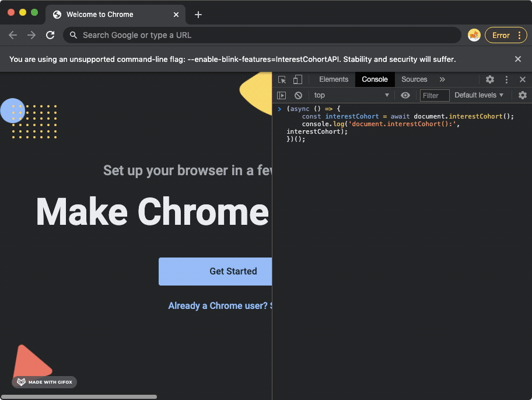Close the DevTools panel
The width and height of the screenshot is (532, 400).
tap(523, 79)
